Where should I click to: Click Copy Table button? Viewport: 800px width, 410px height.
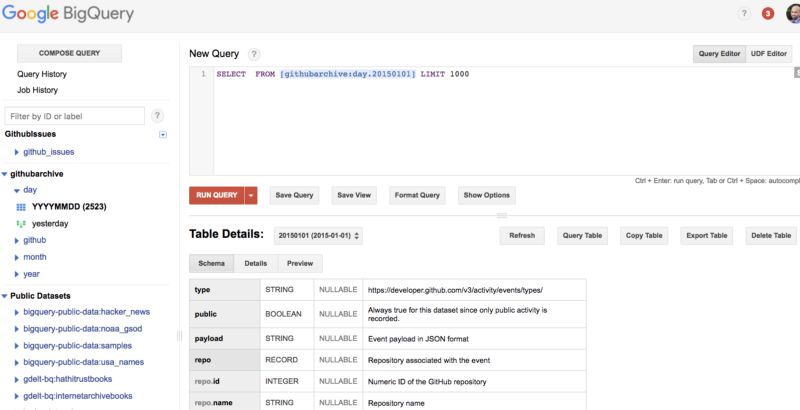click(644, 236)
